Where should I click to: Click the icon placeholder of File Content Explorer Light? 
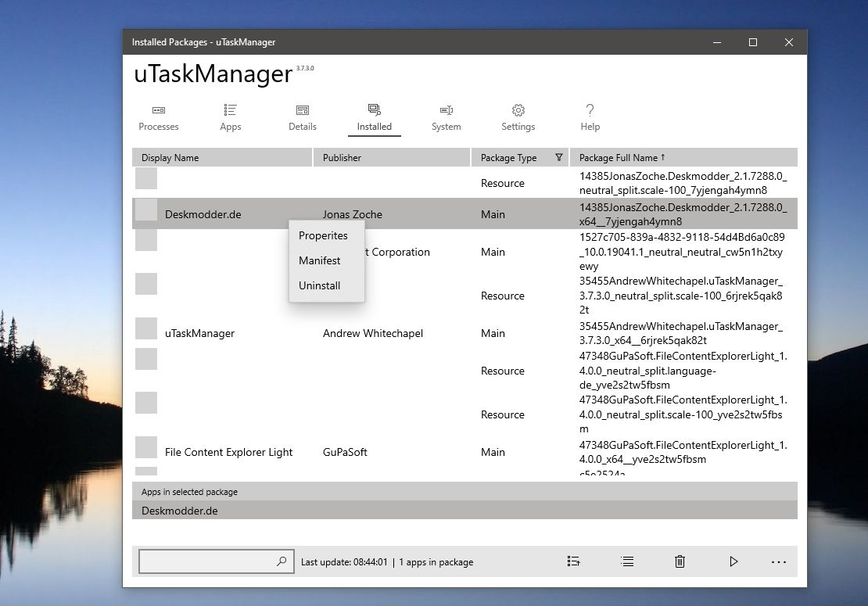[x=146, y=447]
